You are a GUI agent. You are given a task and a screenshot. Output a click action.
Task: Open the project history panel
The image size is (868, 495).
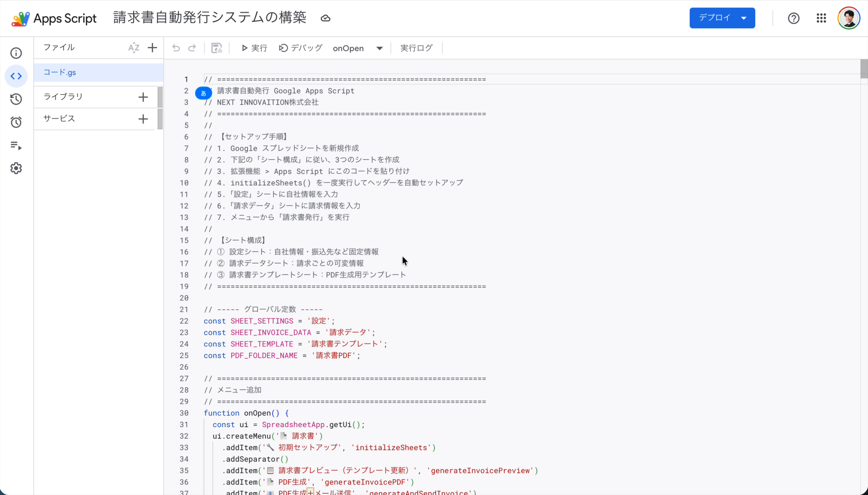tap(16, 99)
